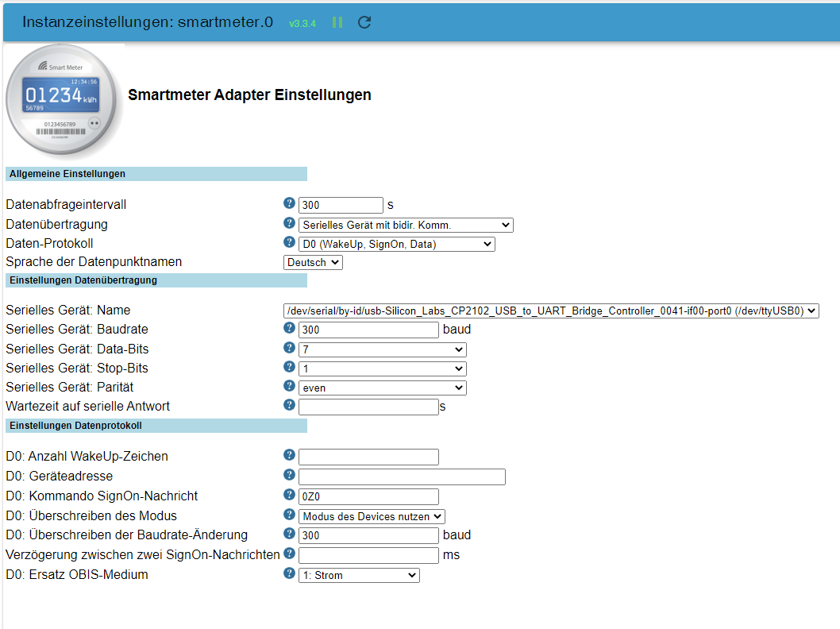Open help for Verzögerung zwischen SignOn-Nachrichten

(289, 554)
